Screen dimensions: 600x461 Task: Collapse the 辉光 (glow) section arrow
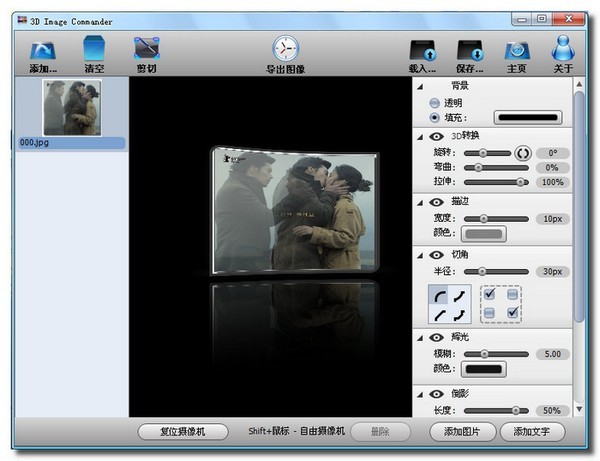tap(420, 338)
